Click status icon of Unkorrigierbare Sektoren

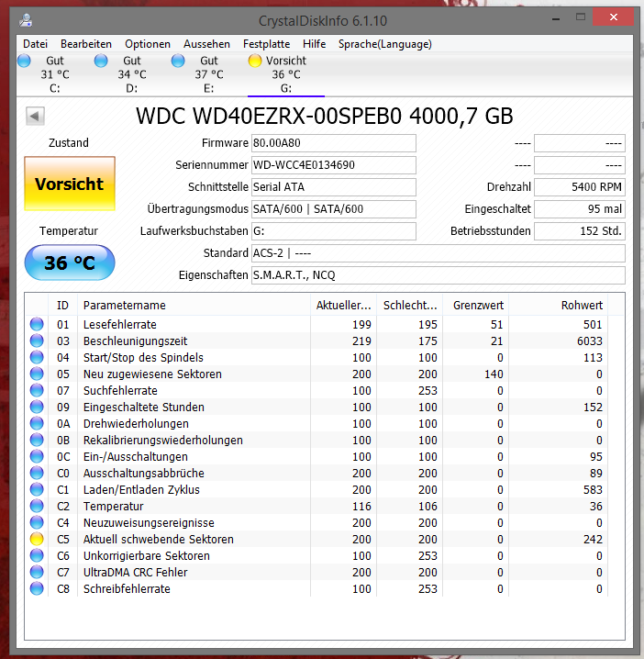click(37, 555)
